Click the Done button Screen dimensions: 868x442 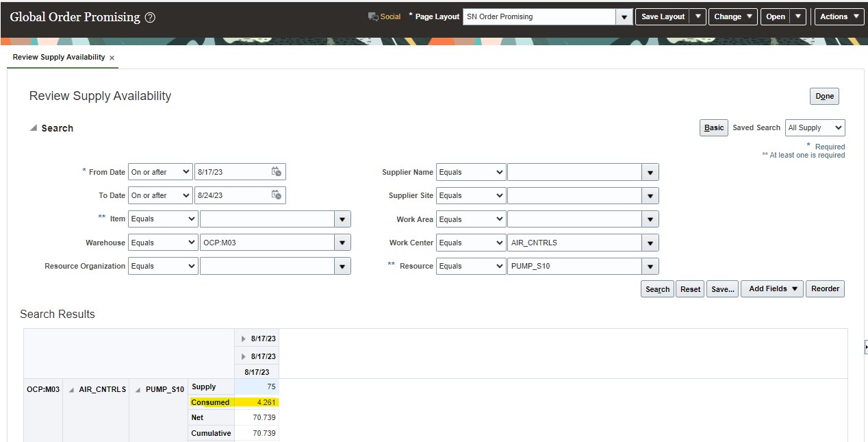(x=824, y=96)
